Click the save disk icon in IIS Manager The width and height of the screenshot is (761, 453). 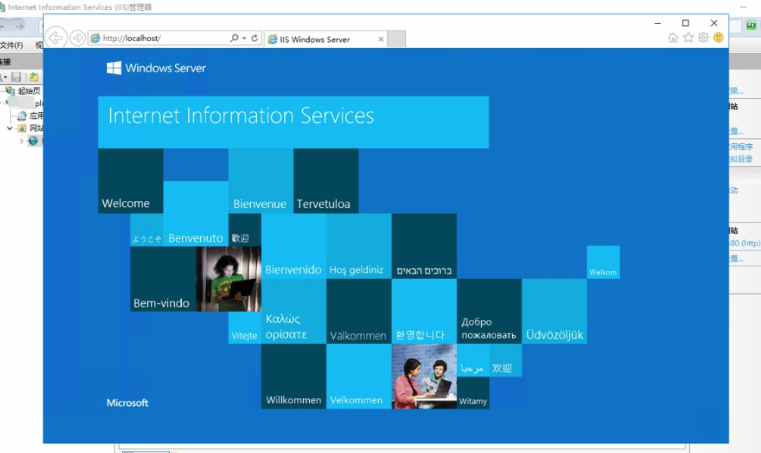point(16,77)
